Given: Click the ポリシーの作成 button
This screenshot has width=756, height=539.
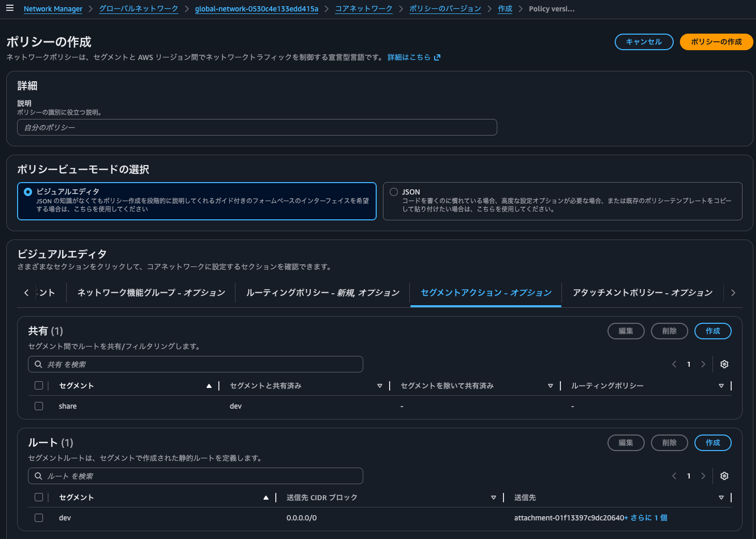Looking at the screenshot, I should coord(716,42).
